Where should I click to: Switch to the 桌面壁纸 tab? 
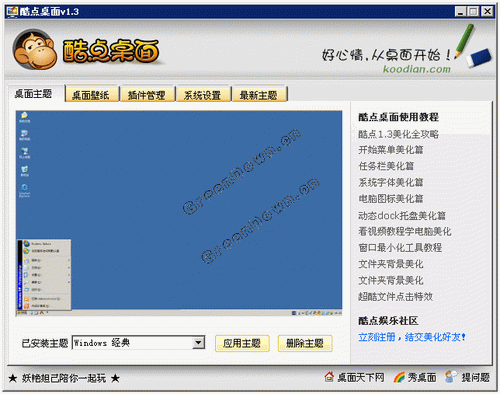(x=91, y=95)
